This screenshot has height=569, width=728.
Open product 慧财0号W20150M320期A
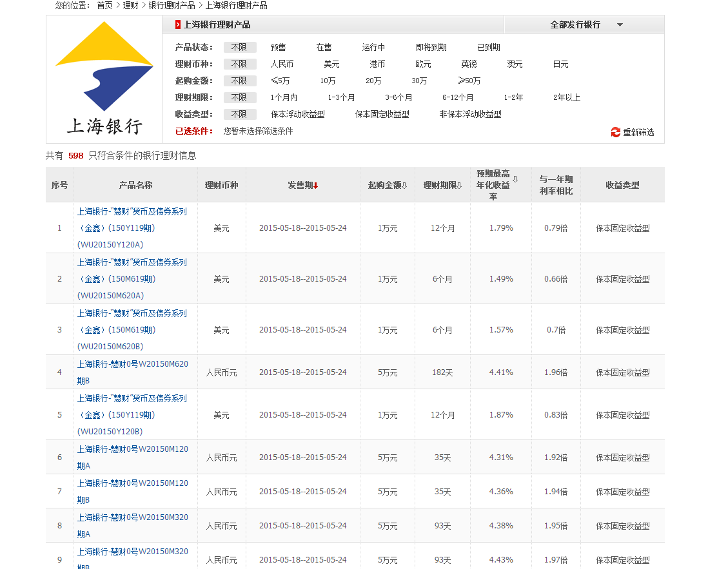[133, 525]
